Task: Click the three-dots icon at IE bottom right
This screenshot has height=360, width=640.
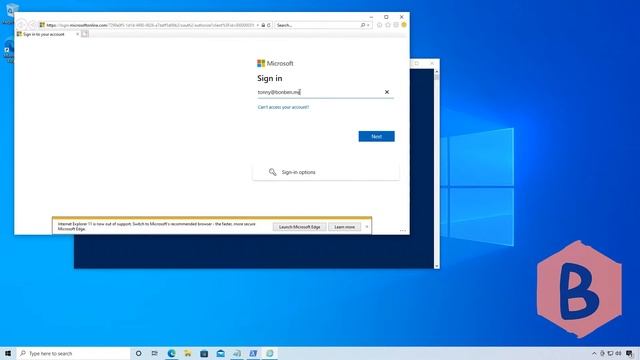Action: [x=403, y=231]
